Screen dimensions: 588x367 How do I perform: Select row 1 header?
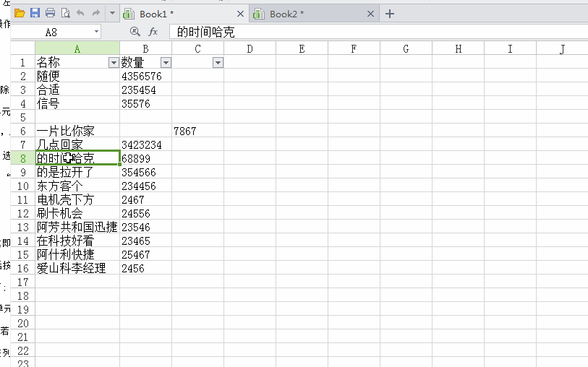23,63
